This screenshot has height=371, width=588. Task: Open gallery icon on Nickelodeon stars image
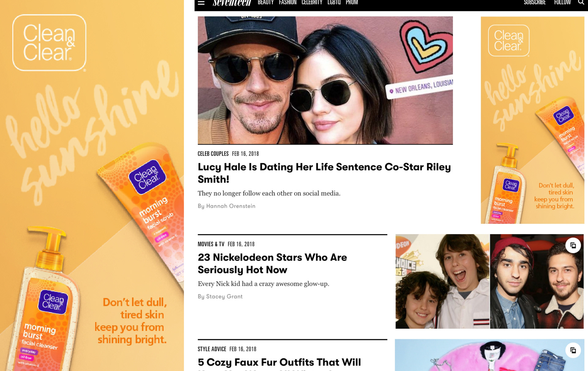[x=573, y=245]
